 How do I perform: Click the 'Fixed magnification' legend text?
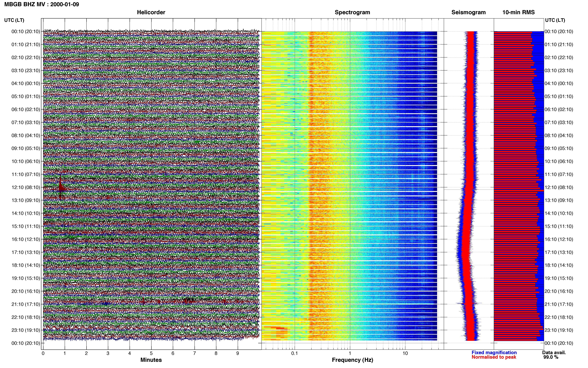[494, 352]
